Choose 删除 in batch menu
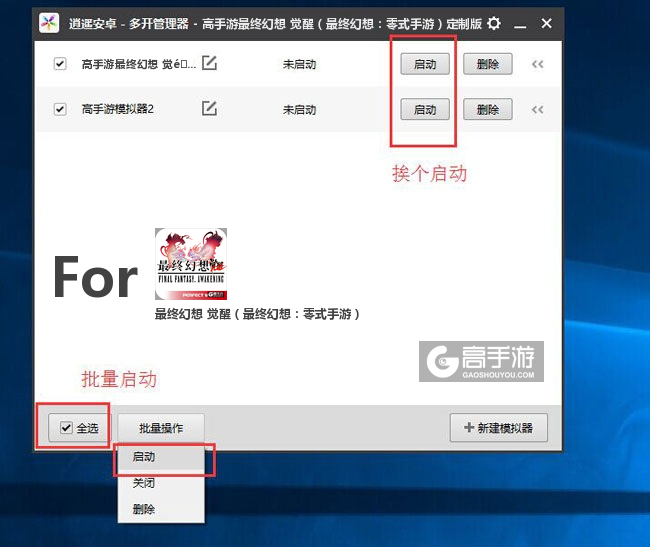 (x=161, y=509)
